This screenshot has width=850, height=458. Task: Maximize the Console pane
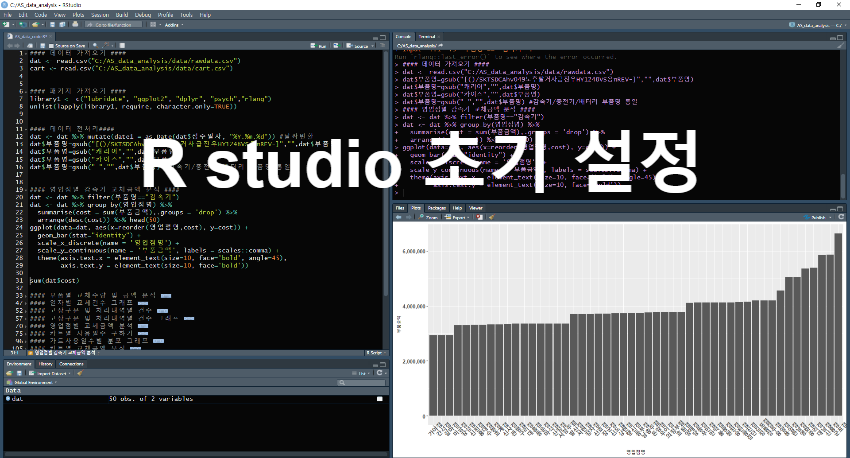pos(841,37)
